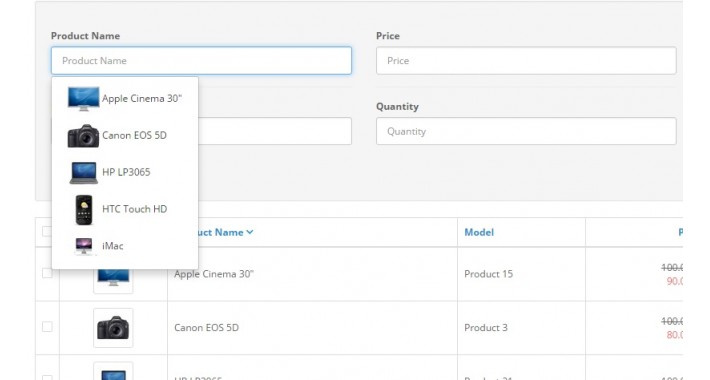The width and height of the screenshot is (710, 380).
Task: Tick the checkbox for Apple Cinema 30" row
Action: tap(47, 273)
